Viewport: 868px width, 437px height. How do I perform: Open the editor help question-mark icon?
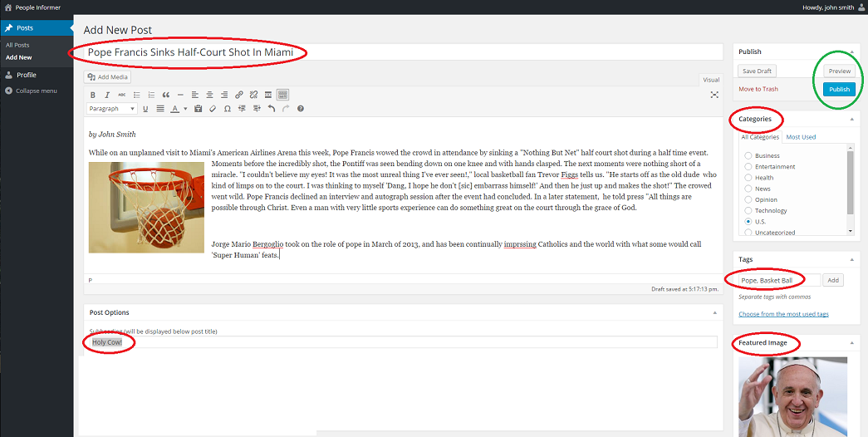300,109
